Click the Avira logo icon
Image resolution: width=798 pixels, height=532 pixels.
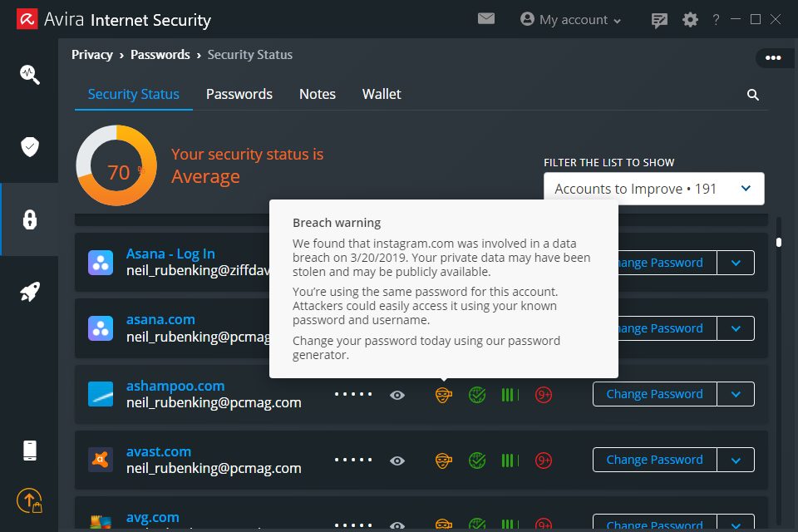[x=27, y=19]
